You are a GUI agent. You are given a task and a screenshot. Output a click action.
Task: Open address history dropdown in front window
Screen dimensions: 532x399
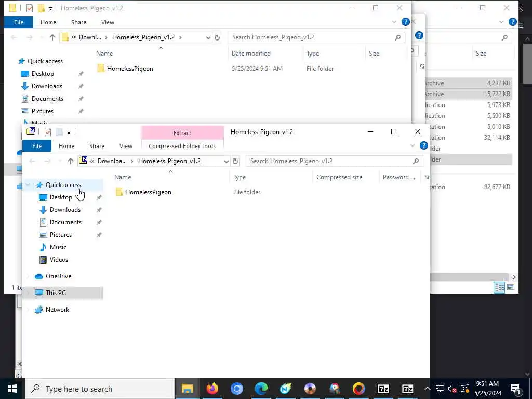tap(227, 162)
